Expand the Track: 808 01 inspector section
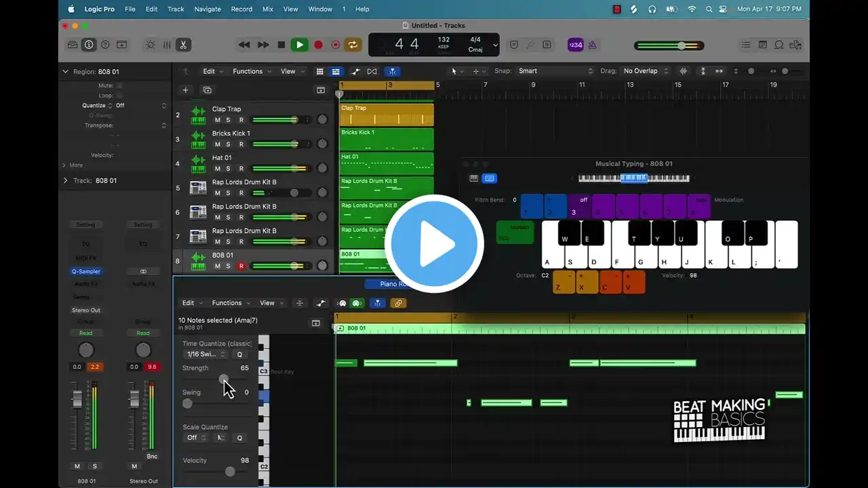The width and height of the screenshot is (868, 488). [x=66, y=181]
